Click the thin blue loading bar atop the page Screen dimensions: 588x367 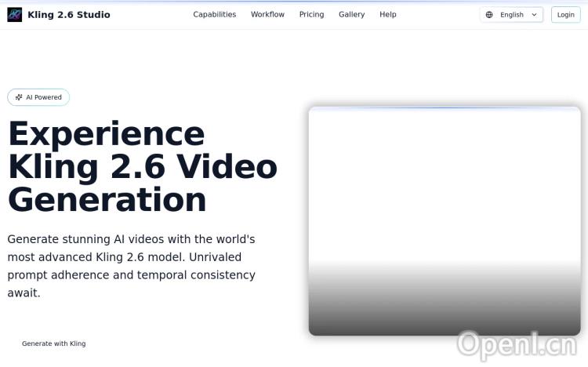click(x=294, y=1)
